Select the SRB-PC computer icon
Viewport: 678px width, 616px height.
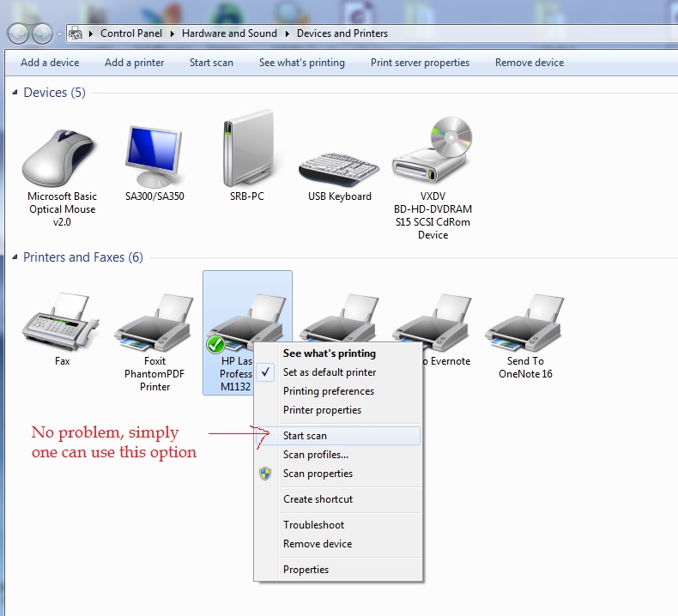click(248, 148)
